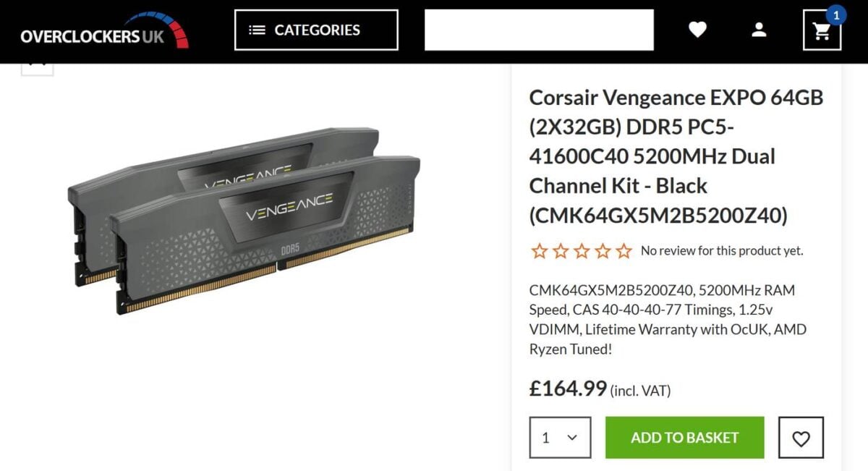Click the hamburger icon inside Categories button
The width and height of the screenshot is (868, 471).
coord(257,30)
